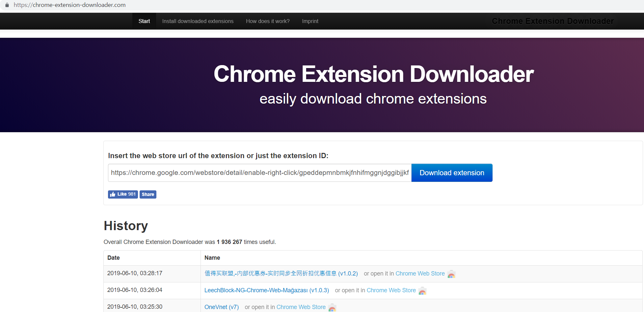
Task: Click the History heading
Action: point(126,226)
